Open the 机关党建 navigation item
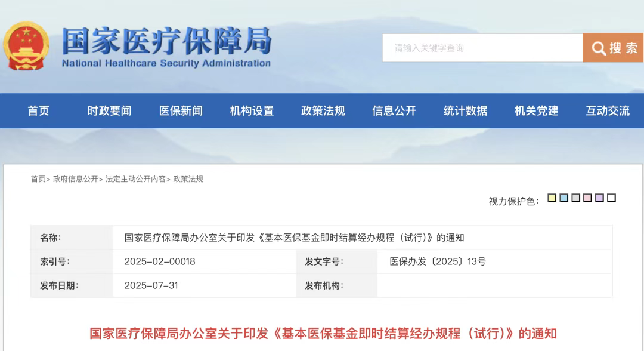 click(x=537, y=110)
